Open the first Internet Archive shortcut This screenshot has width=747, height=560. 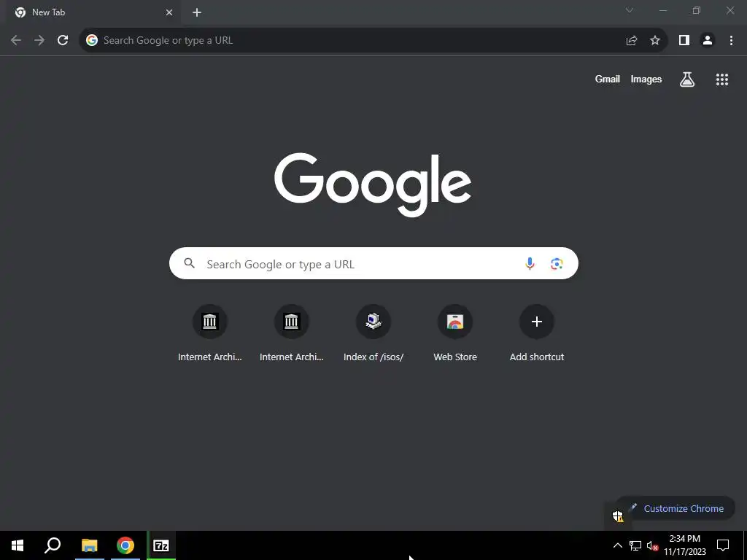pos(209,332)
